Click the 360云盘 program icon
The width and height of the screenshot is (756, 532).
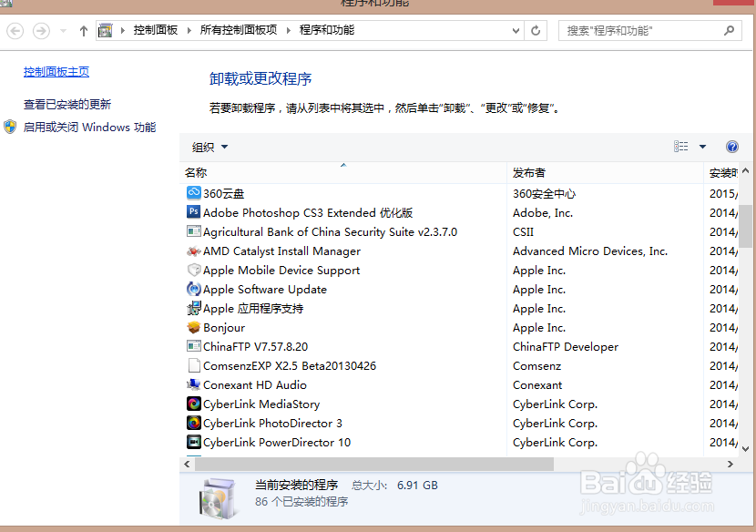(x=193, y=193)
